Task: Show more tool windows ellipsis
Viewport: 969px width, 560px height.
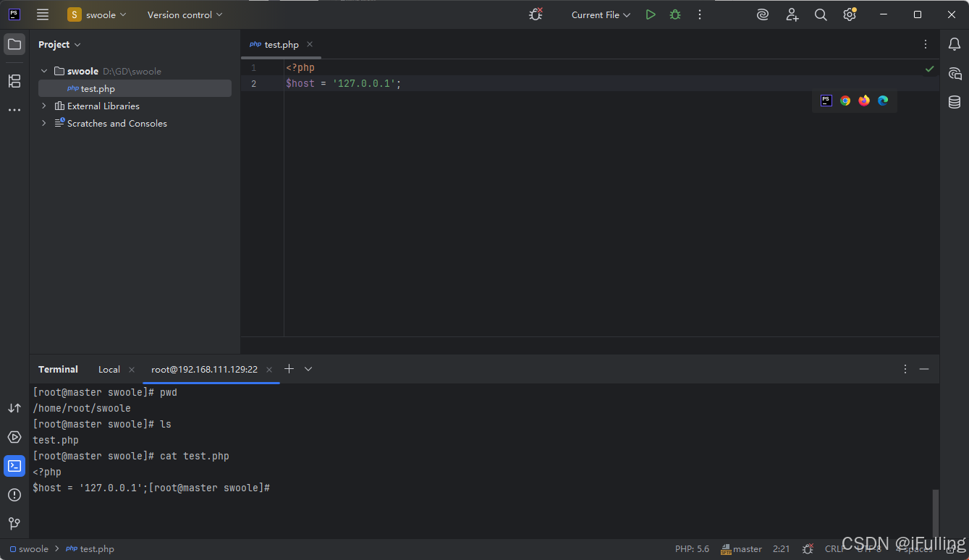Action: [x=14, y=110]
